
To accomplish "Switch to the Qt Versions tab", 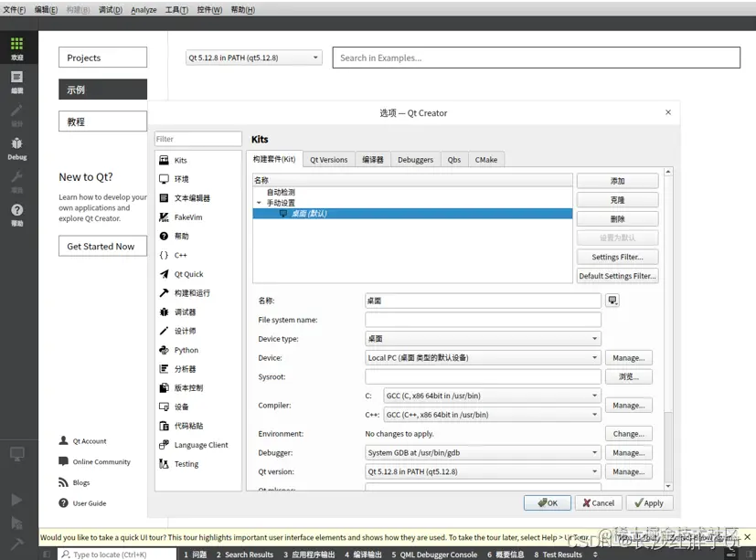I will [x=329, y=160].
